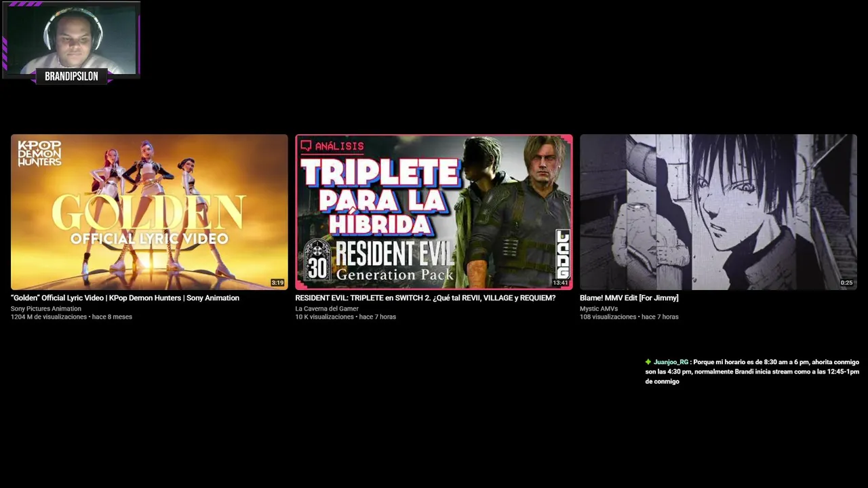Screen dimensions: 868x488
Task: Click the BRANDIPSILON webcam name label
Action: 71,77
